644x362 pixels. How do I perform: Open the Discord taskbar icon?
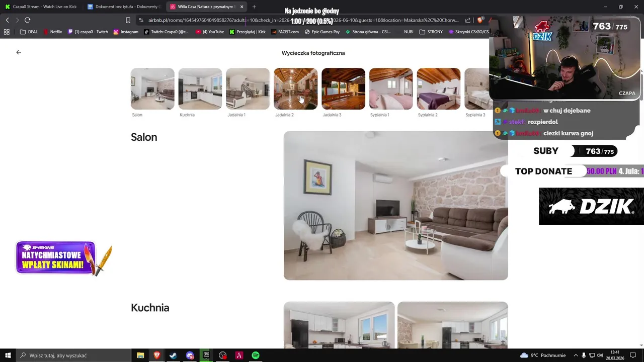tap(190, 355)
